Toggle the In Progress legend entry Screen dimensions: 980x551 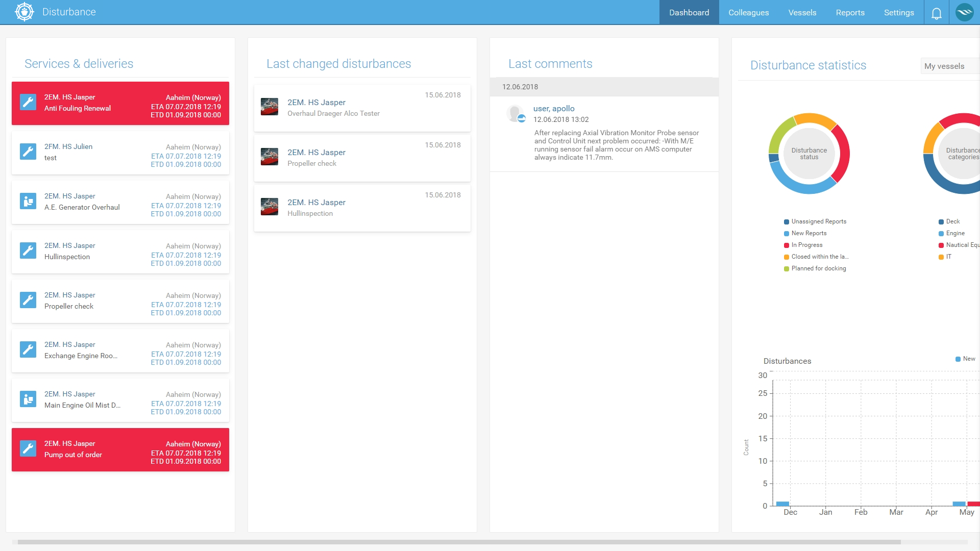pyautogui.click(x=806, y=245)
